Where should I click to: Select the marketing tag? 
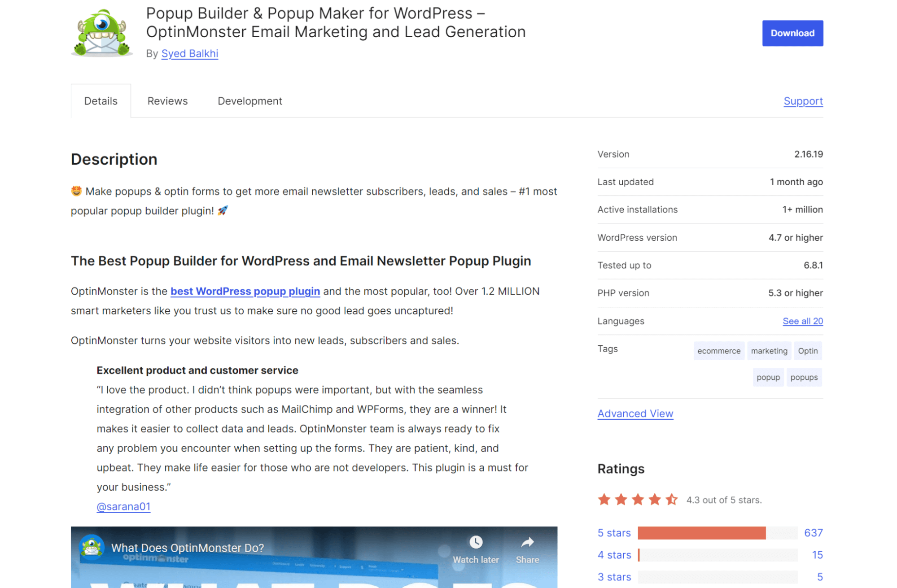[769, 351]
